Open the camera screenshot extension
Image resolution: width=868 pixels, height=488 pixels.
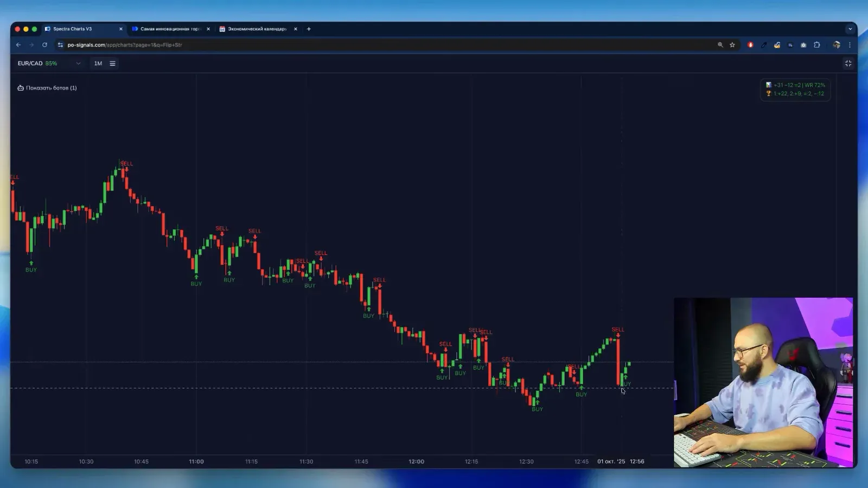pyautogui.click(x=803, y=45)
